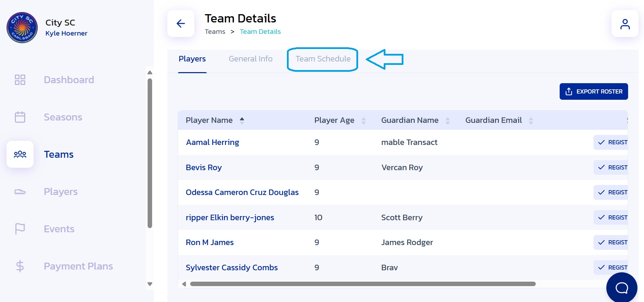
Task: Click Aamal Herring's registered status button
Action: point(611,142)
